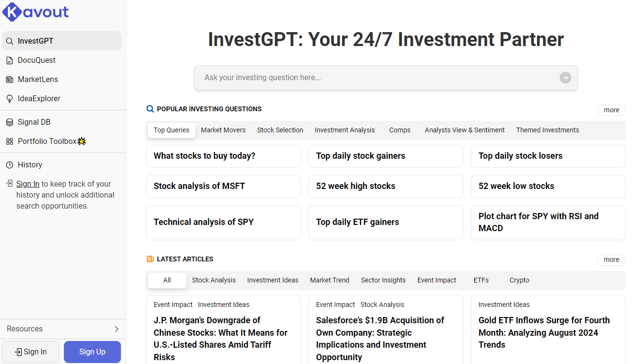Click the Sign In link in the sidebar note

coord(28,183)
